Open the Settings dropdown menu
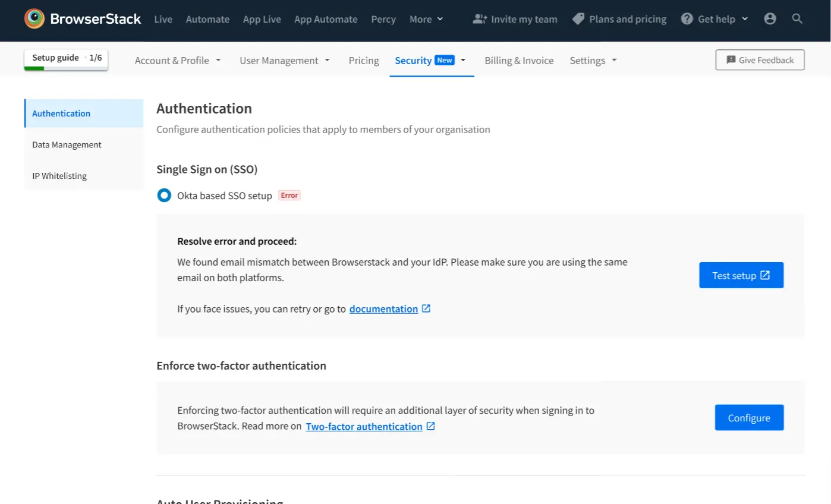Image resolution: width=831 pixels, height=504 pixels. [x=593, y=61]
